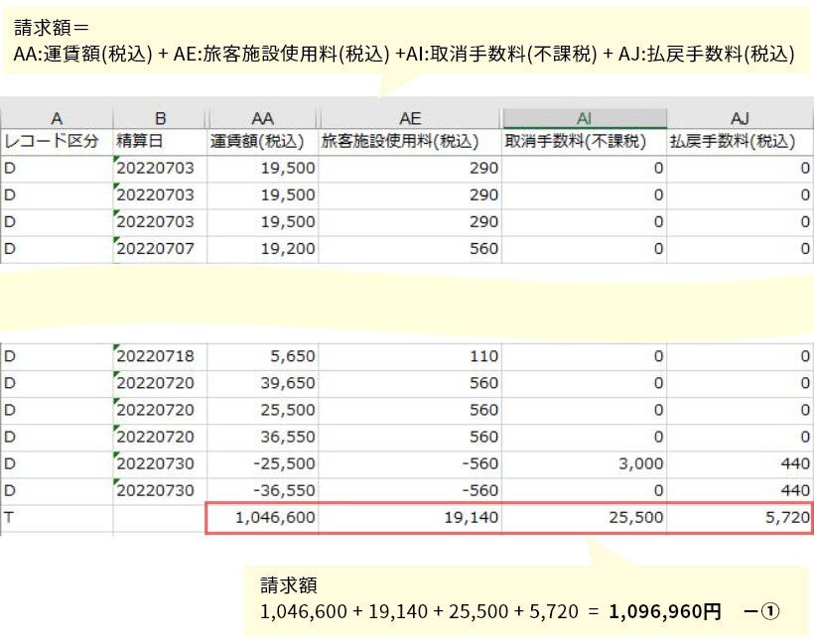Screen dimensions: 814x644
Task: Click the T record type cell
Action: (57, 517)
